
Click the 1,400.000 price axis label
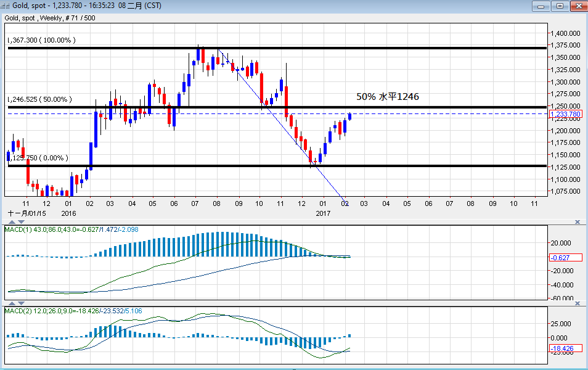click(x=566, y=33)
